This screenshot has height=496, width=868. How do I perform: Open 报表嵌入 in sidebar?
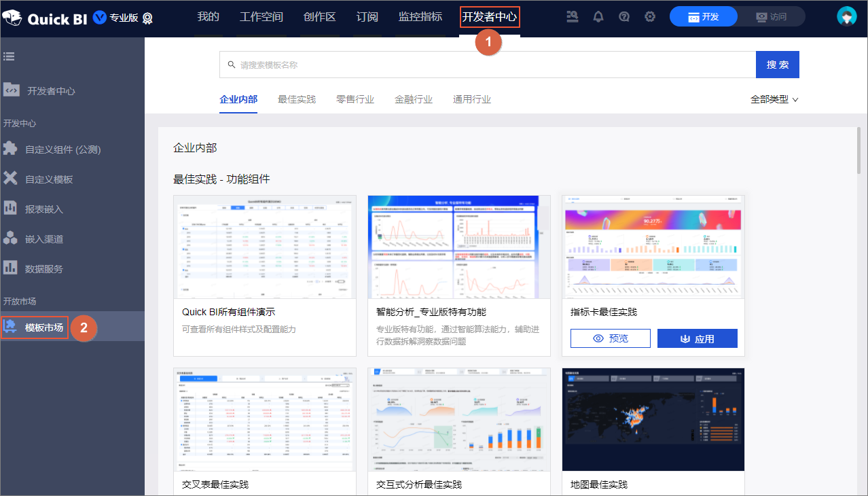click(x=44, y=209)
